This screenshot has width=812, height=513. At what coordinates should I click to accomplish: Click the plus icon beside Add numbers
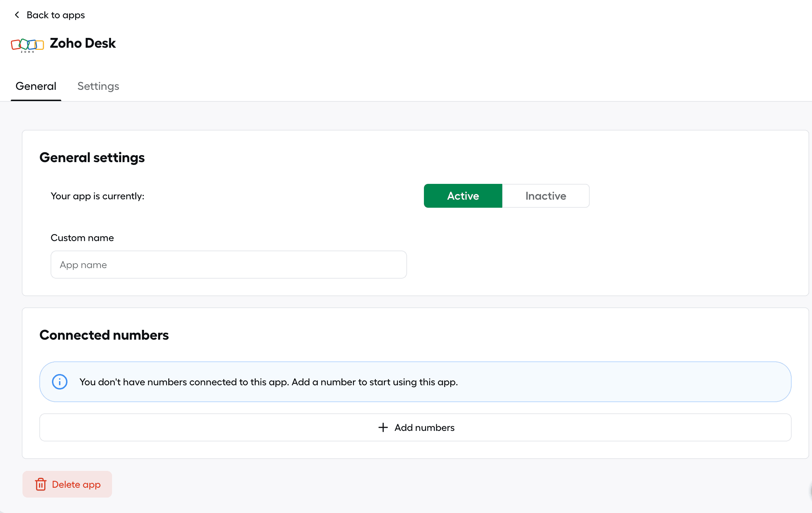[383, 427]
